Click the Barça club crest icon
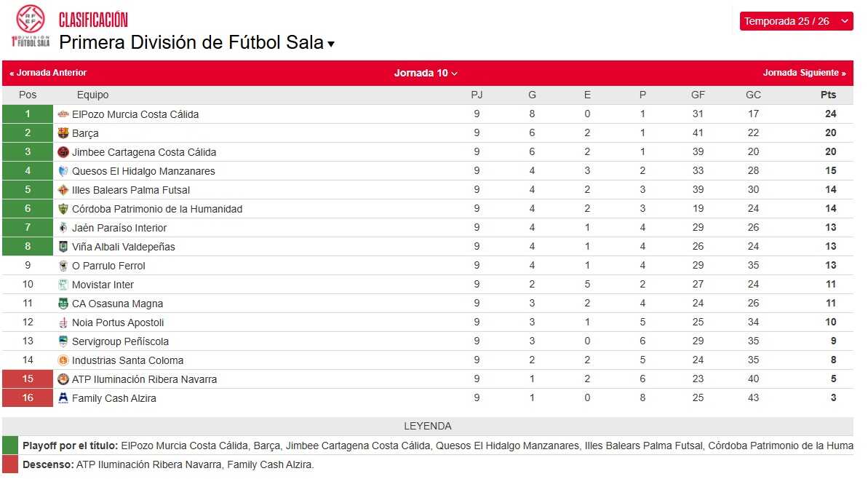The image size is (868, 479). click(x=64, y=133)
